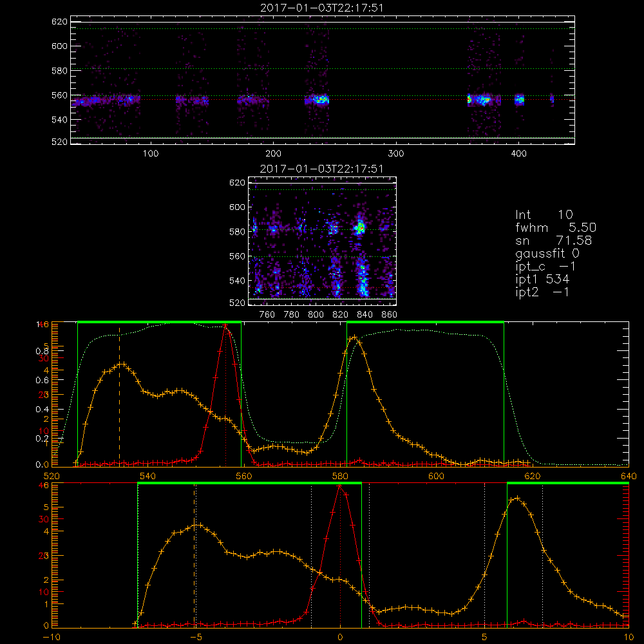Click x-axis label 200 on top plot

273,154
